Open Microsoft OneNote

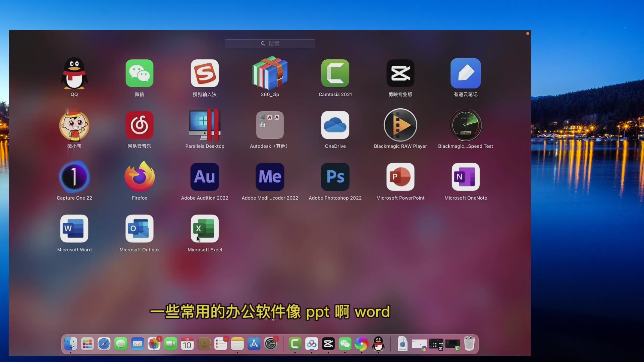[x=466, y=177]
